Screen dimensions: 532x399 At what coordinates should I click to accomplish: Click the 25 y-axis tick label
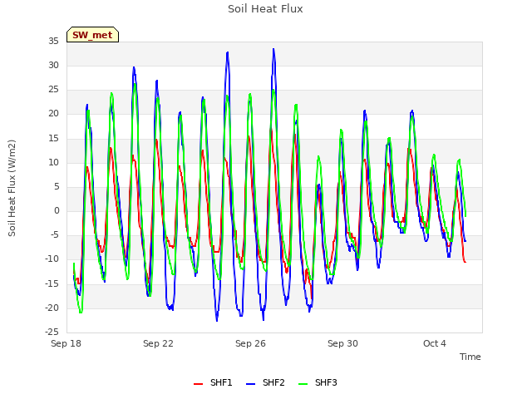click(x=53, y=90)
